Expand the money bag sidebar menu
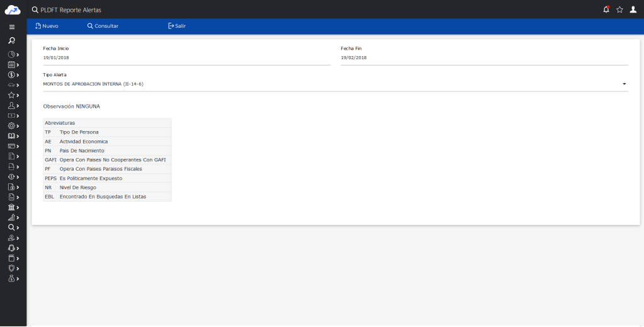Viewport: 644px width, 327px height. click(x=11, y=278)
